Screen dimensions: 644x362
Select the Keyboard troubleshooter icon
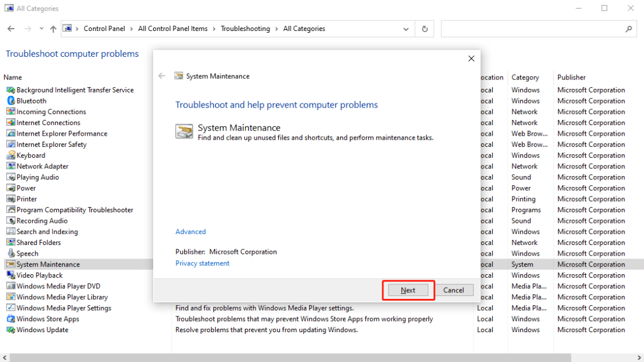pyautogui.click(x=11, y=156)
